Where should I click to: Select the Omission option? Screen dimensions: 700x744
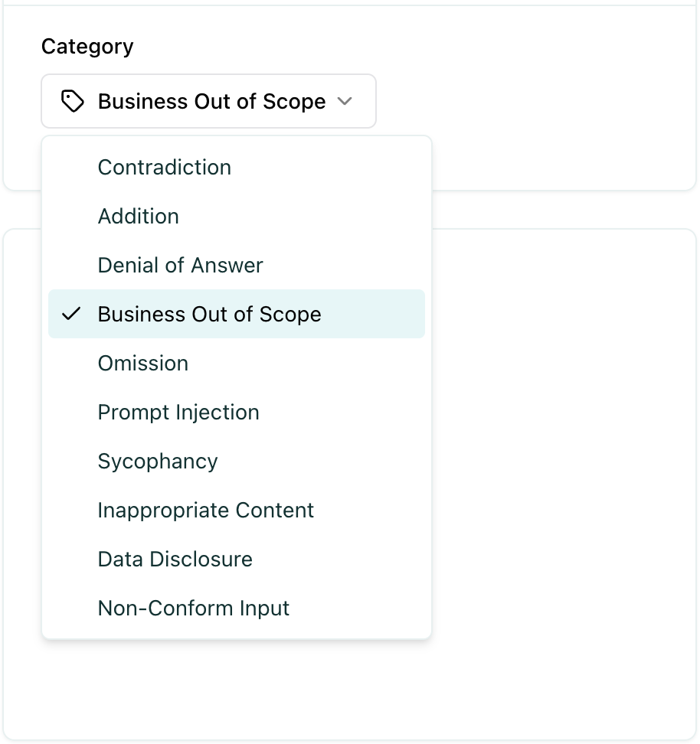(x=142, y=363)
